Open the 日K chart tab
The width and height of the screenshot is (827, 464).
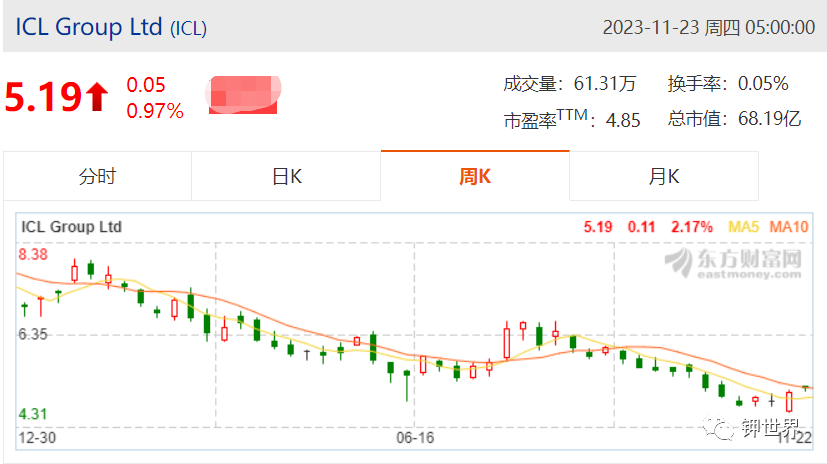point(286,176)
